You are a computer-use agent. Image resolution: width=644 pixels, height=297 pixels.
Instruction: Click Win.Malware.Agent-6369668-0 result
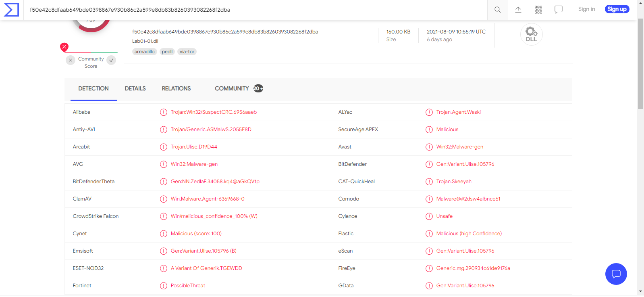click(208, 199)
